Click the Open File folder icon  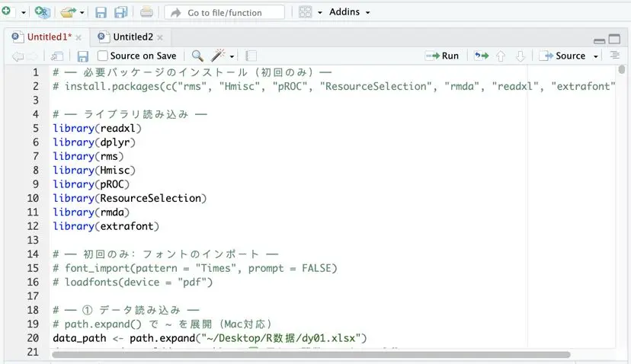click(x=68, y=12)
